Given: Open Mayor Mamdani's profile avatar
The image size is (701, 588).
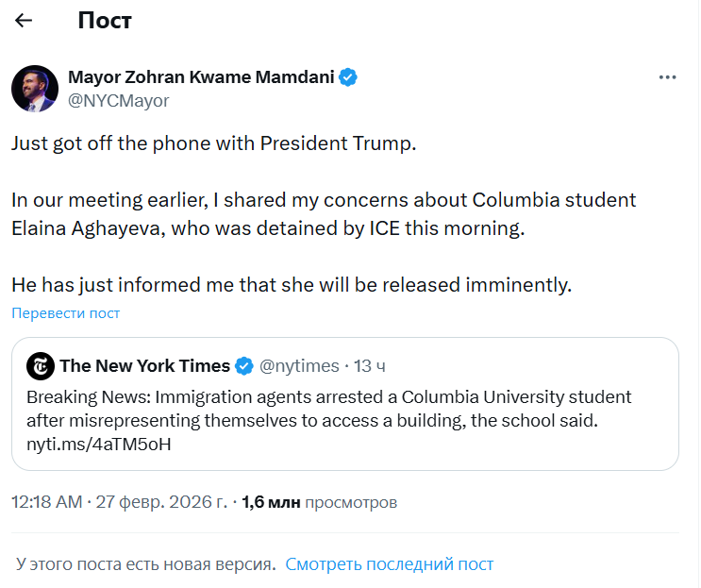Looking at the screenshot, I should [35, 89].
